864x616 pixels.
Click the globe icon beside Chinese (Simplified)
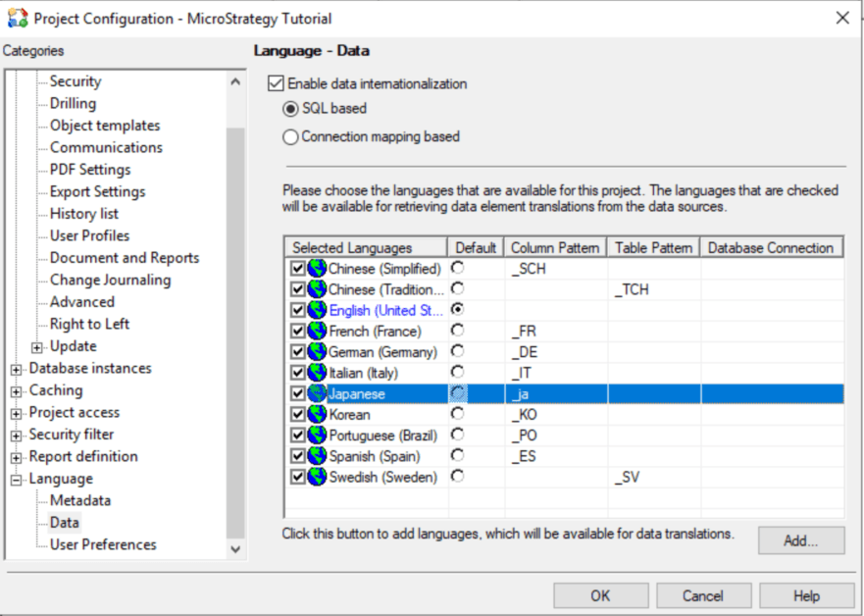pos(317,269)
